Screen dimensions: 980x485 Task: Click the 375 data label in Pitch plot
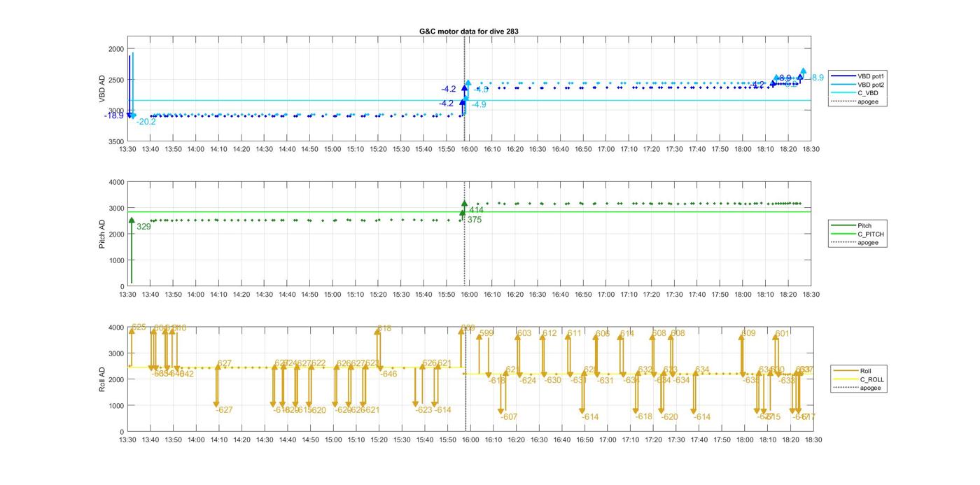click(475, 220)
